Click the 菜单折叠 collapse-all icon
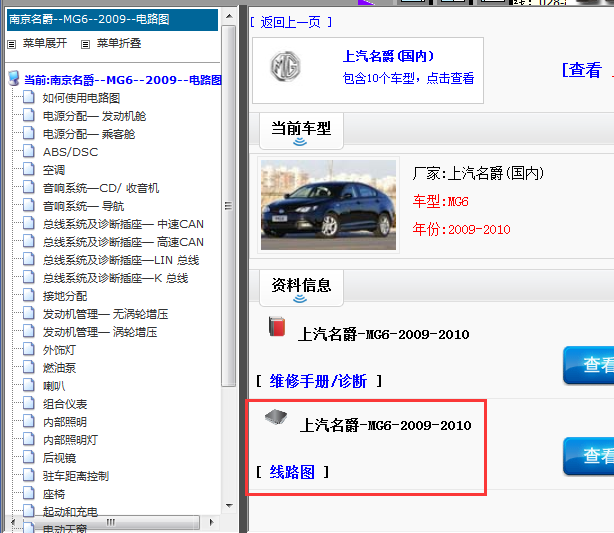 85,44
